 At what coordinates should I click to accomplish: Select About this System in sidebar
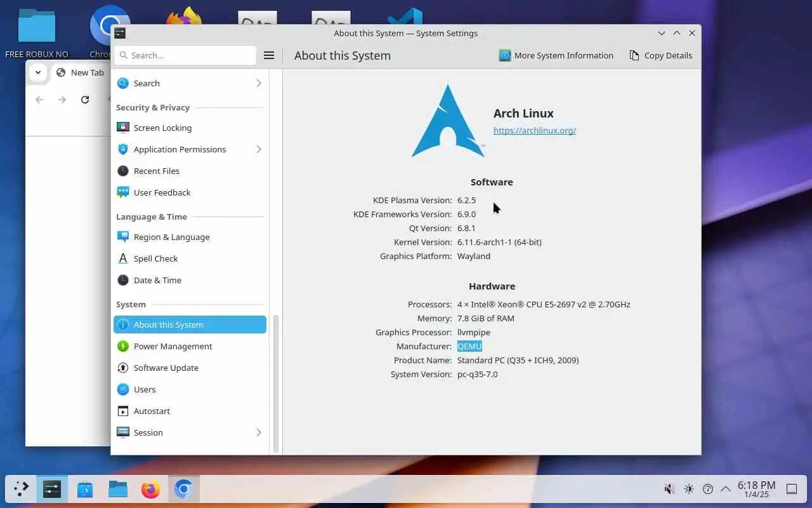coord(190,324)
